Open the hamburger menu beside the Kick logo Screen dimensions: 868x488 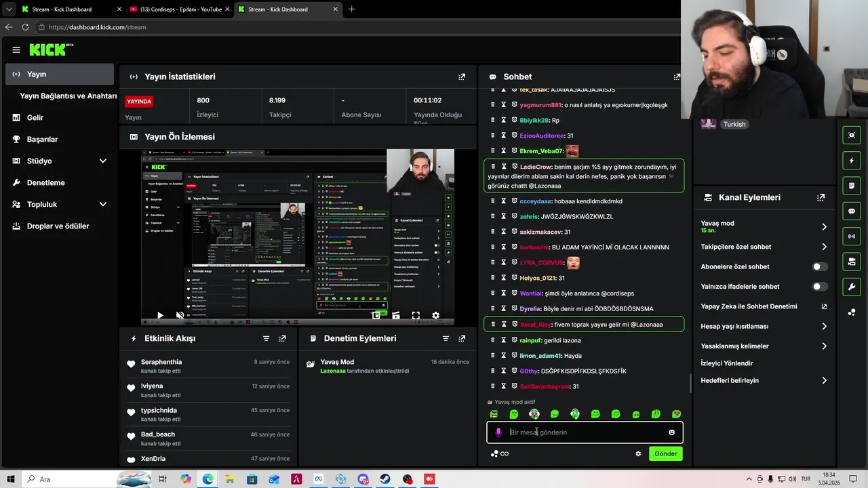[16, 49]
